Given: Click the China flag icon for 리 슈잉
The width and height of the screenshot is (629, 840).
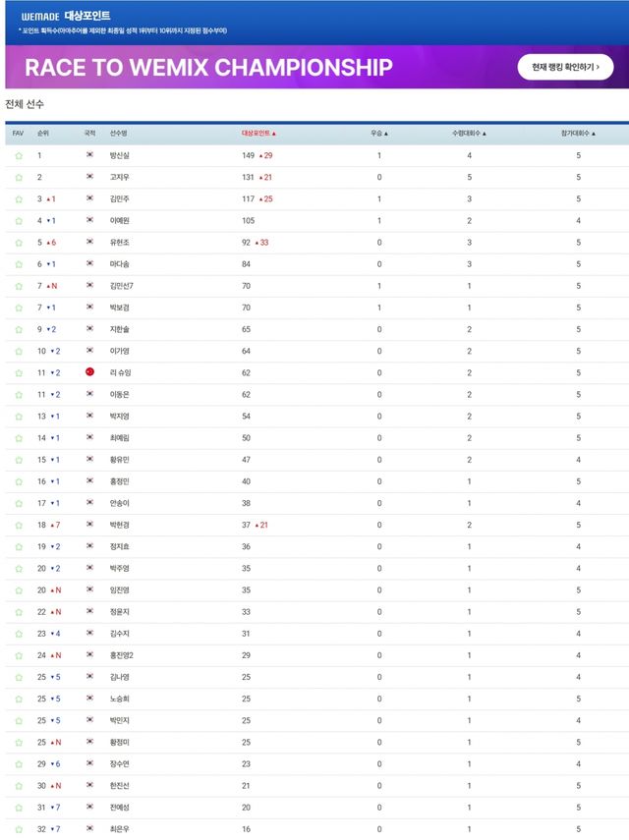Looking at the screenshot, I should (89, 373).
